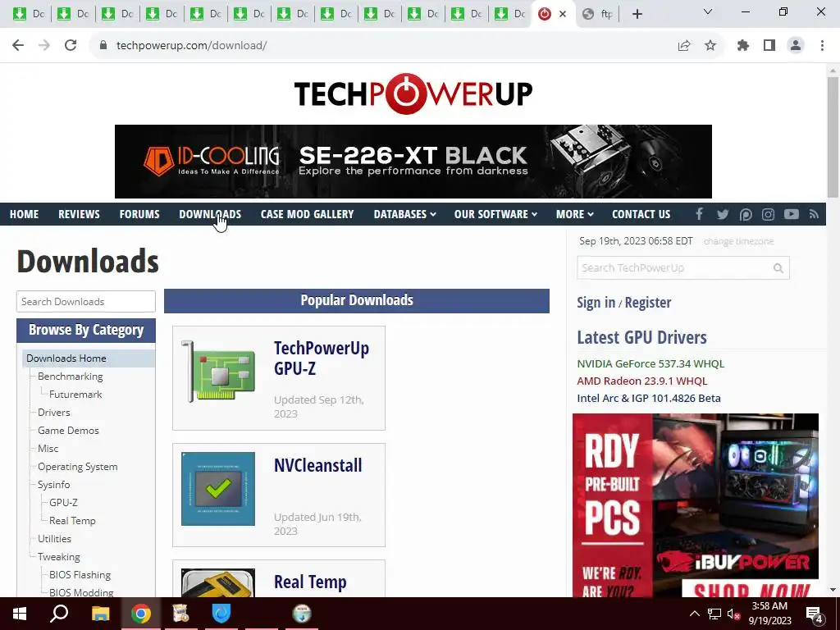Click the search magnifier in TechPowerUp search
The image size is (840, 630).
click(778, 268)
